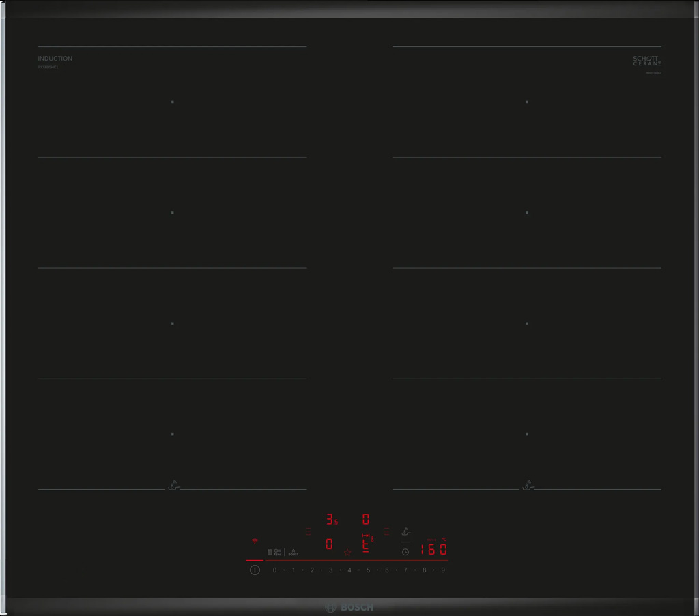This screenshot has height=616, width=699.
Task: Tap the red star favourite icon
Action: coord(347,552)
